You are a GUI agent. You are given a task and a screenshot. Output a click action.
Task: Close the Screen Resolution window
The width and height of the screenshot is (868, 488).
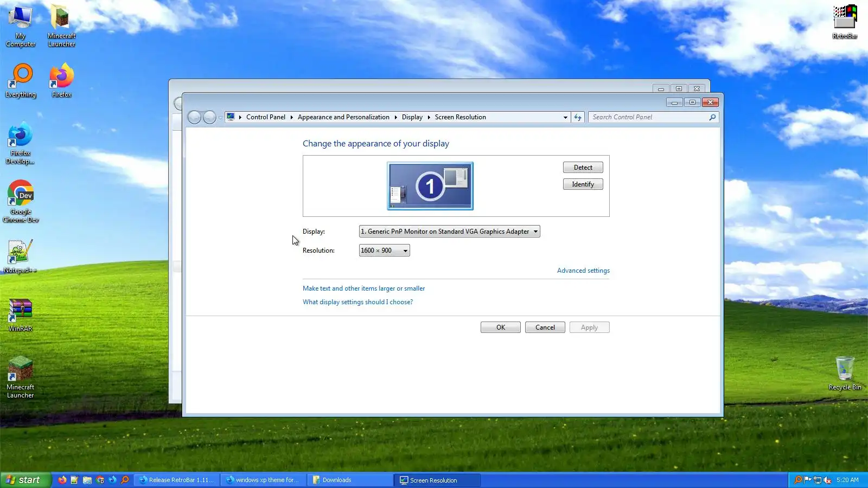point(710,102)
